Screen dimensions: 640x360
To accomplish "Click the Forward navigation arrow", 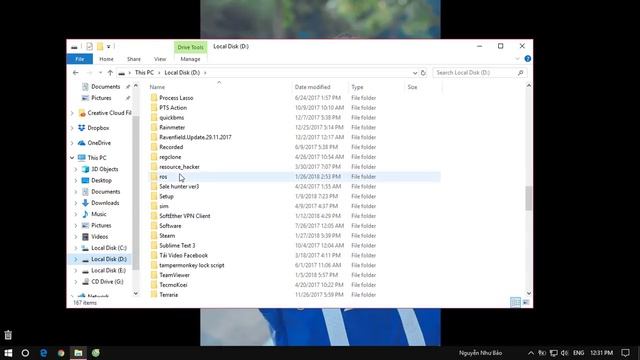I will click(x=89, y=73).
